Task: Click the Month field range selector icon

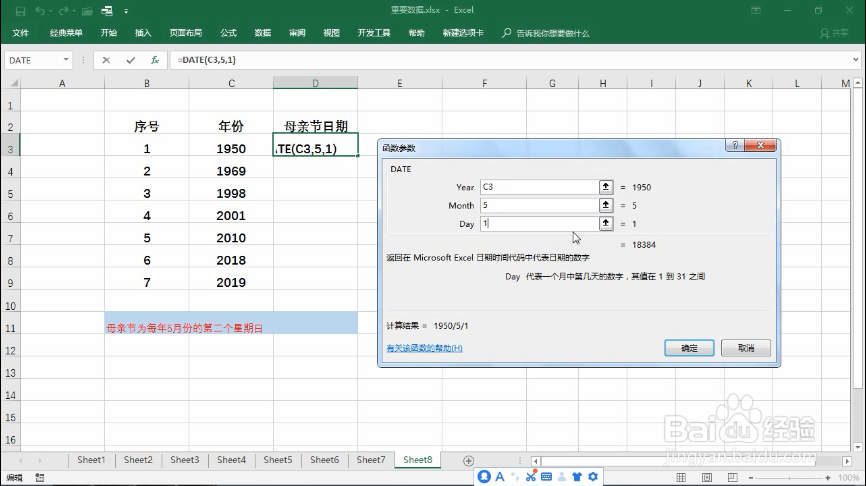Action: tap(606, 205)
